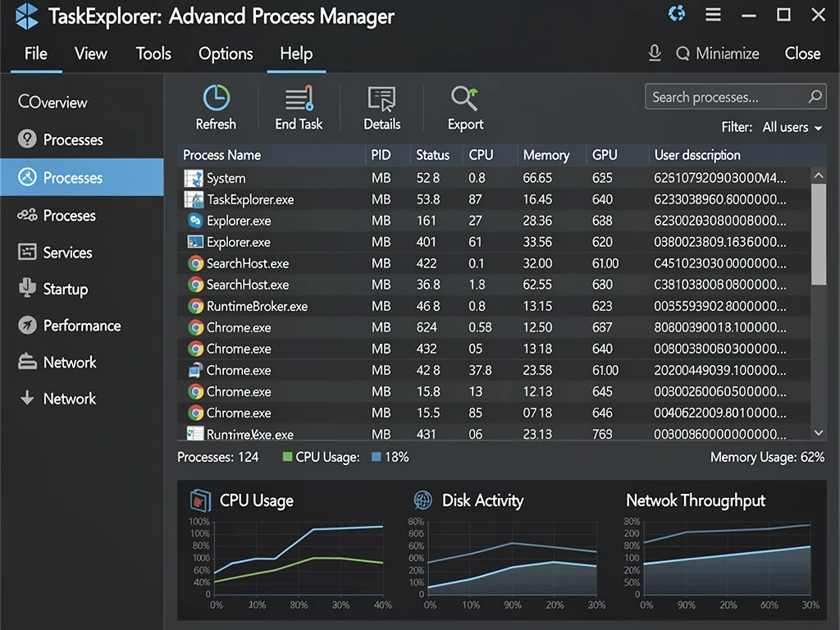Viewport: 840px width, 630px height.
Task: Click the microphone icon near Miniamize
Action: (x=654, y=53)
